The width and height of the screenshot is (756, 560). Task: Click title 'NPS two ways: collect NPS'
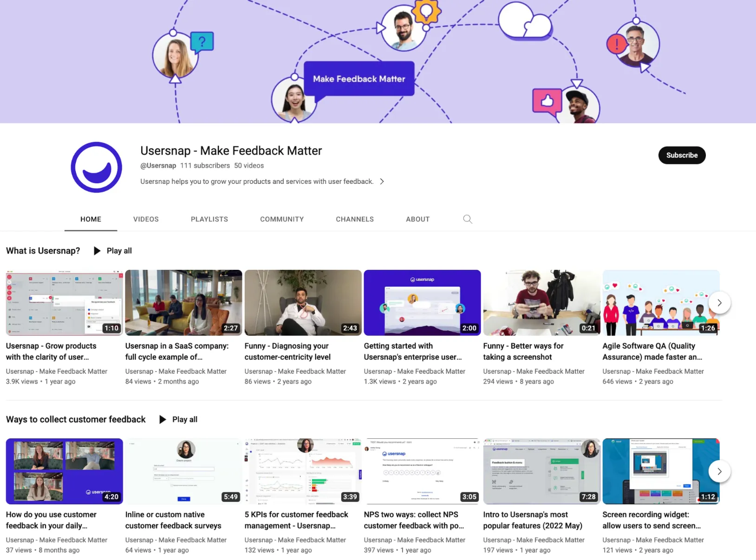(x=414, y=520)
